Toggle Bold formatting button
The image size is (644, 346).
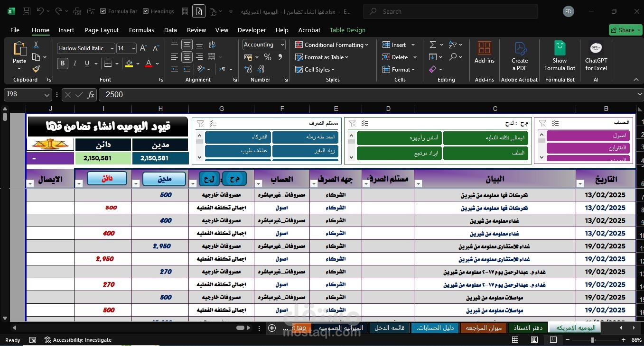[63, 64]
